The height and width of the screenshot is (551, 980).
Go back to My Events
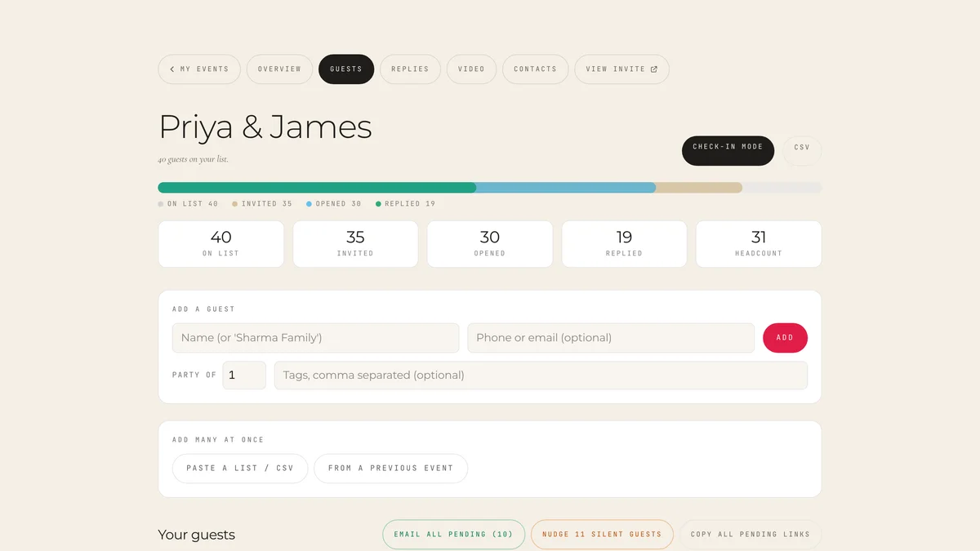pyautogui.click(x=199, y=69)
